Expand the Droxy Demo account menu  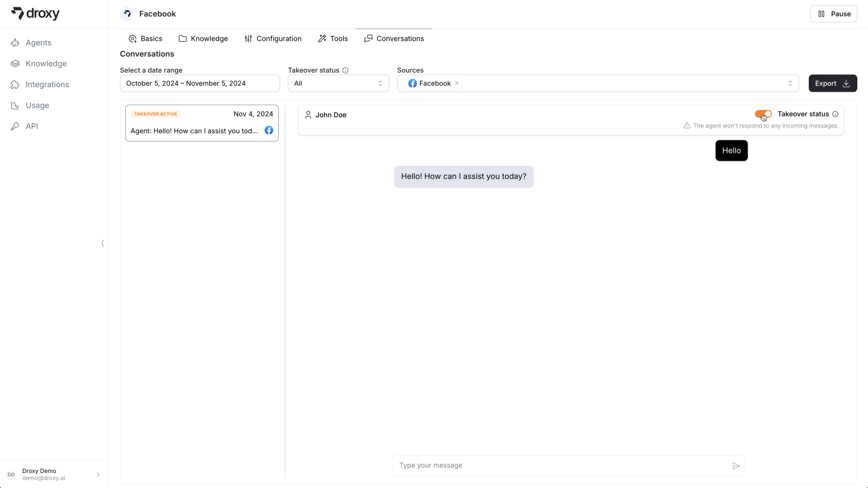(x=98, y=474)
